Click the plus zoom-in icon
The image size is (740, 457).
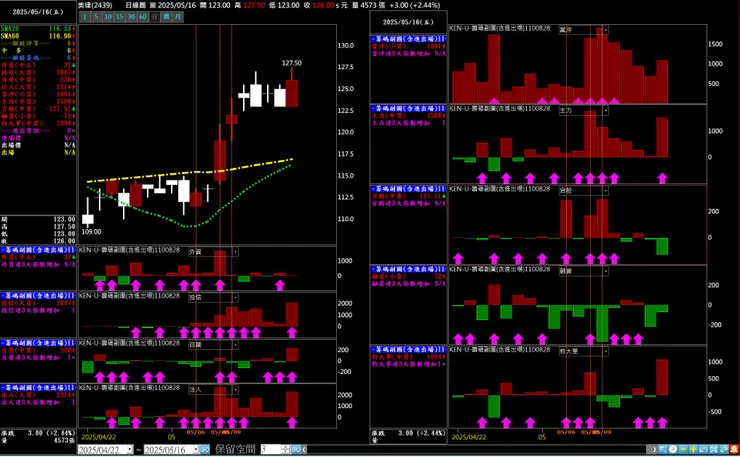pyautogui.click(x=693, y=449)
